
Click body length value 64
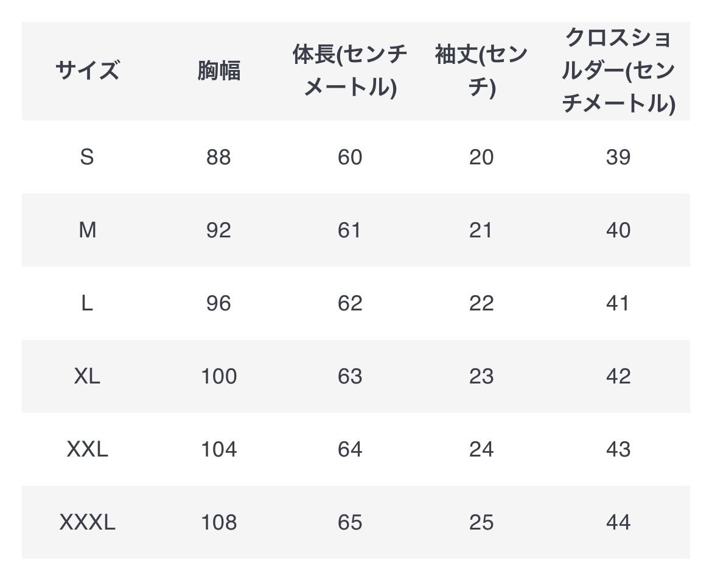point(349,449)
